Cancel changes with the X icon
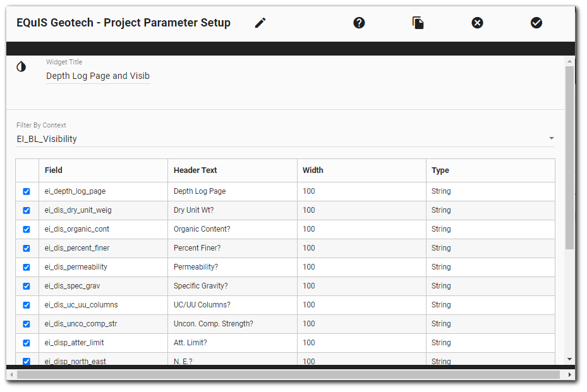The width and height of the screenshot is (587, 392). 477,22
